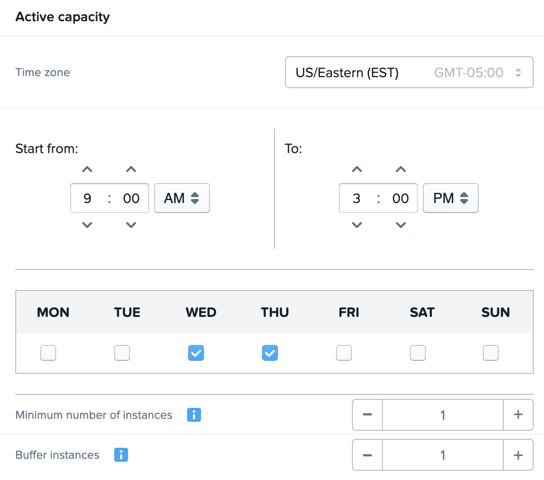Select the SUN checkbox
This screenshot has width=544, height=480.
coord(491,353)
